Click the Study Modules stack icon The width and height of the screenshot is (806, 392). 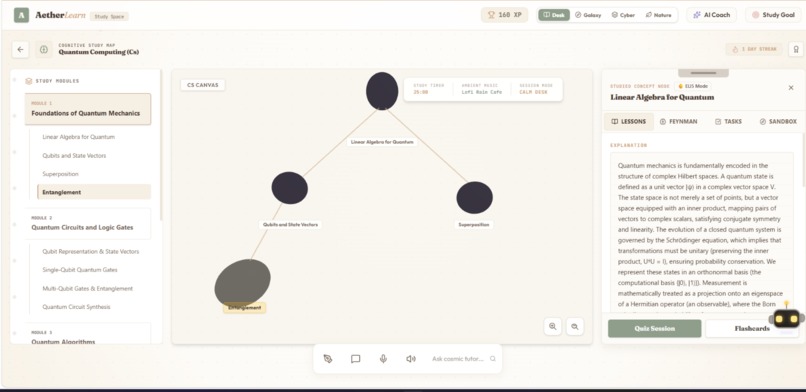[x=29, y=81]
